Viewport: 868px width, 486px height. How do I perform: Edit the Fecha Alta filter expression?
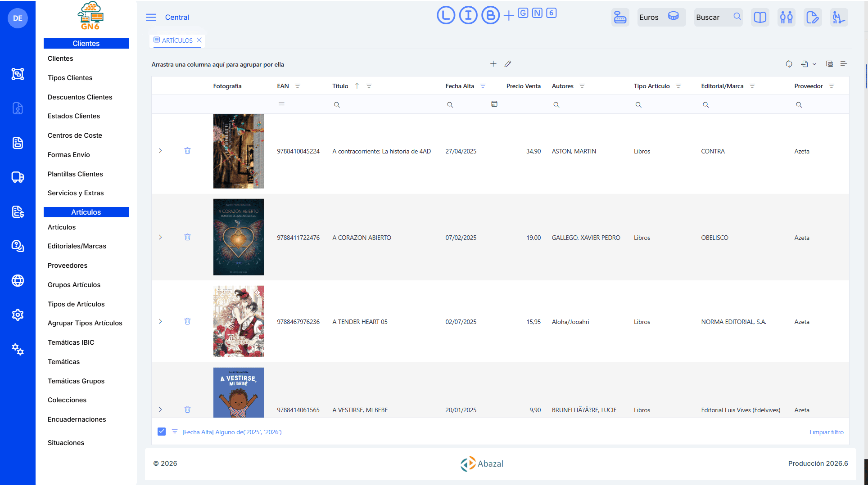[232, 432]
